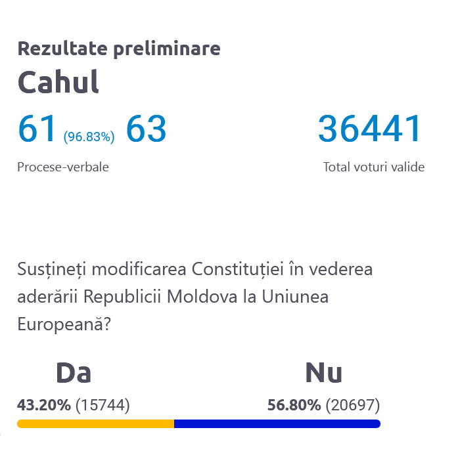
Task: Click the total count 63
Action: pyautogui.click(x=146, y=129)
